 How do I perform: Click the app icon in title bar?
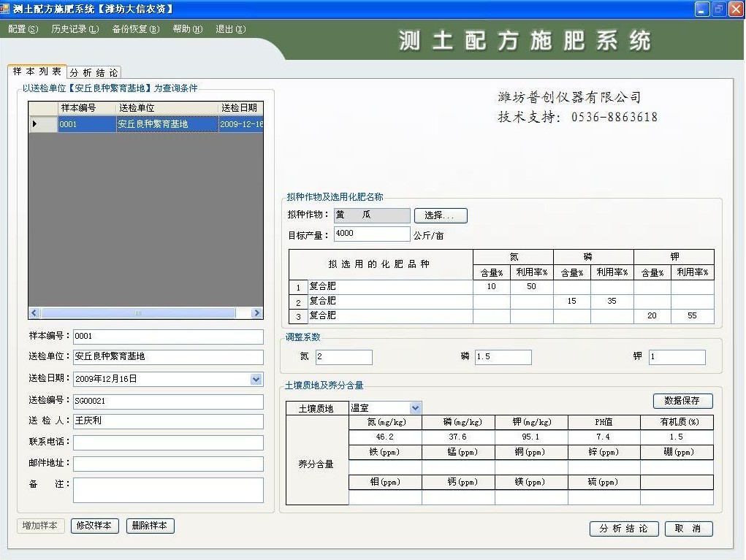7,9
